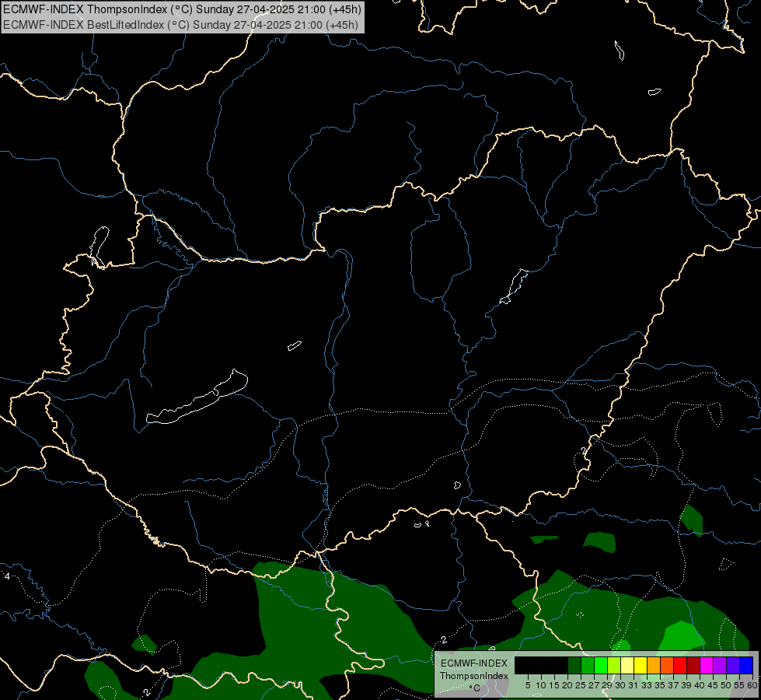Select the bright green 27–29 legend swatch
761x700 pixels.
(x=601, y=665)
